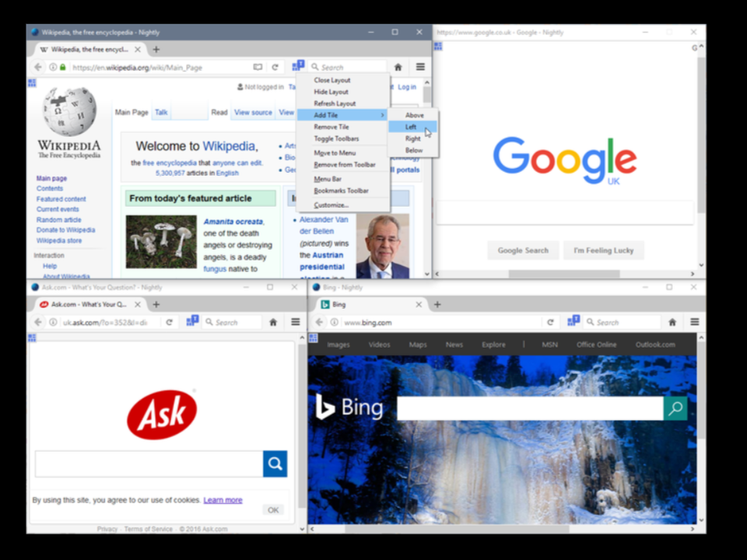Open the Learn more cookies link
This screenshot has height=560, width=747.
[x=223, y=500]
